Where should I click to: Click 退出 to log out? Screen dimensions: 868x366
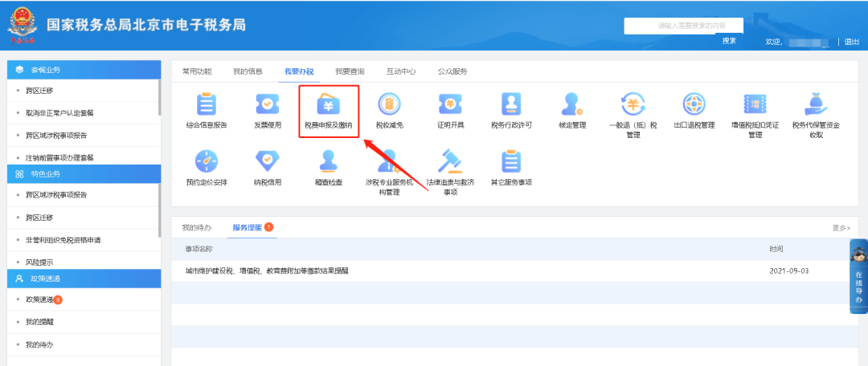tap(851, 42)
